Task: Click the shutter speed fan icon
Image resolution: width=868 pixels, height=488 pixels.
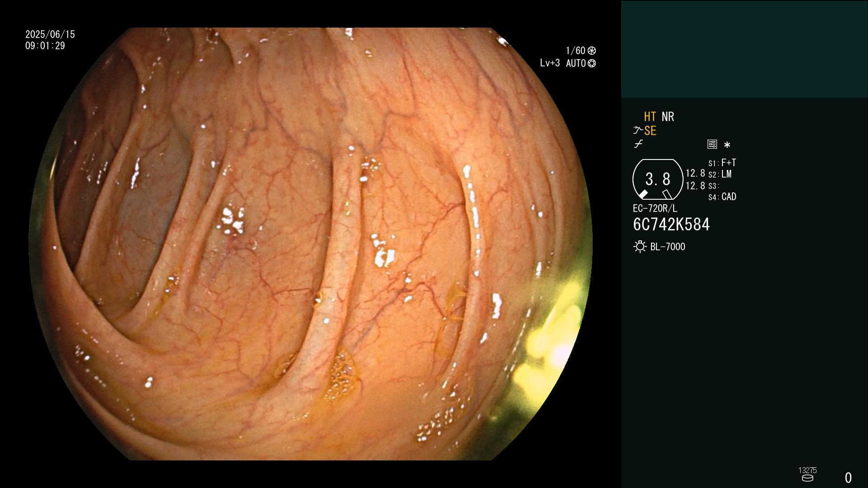Action: click(591, 51)
